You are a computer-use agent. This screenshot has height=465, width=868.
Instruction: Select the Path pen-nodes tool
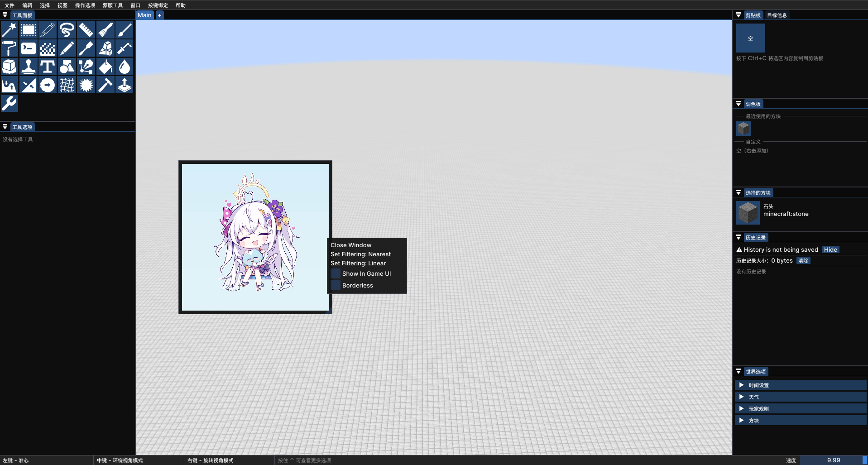(86, 67)
